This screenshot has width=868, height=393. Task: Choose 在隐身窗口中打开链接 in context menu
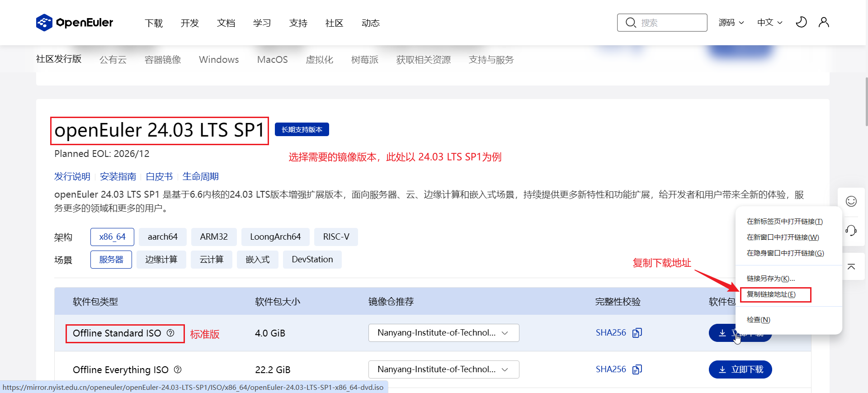(788, 253)
